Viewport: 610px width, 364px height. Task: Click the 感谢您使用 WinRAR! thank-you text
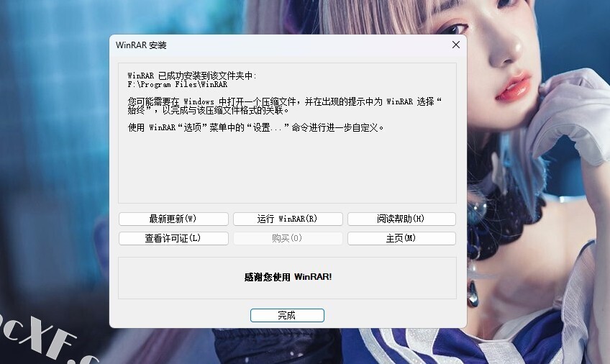(288, 277)
